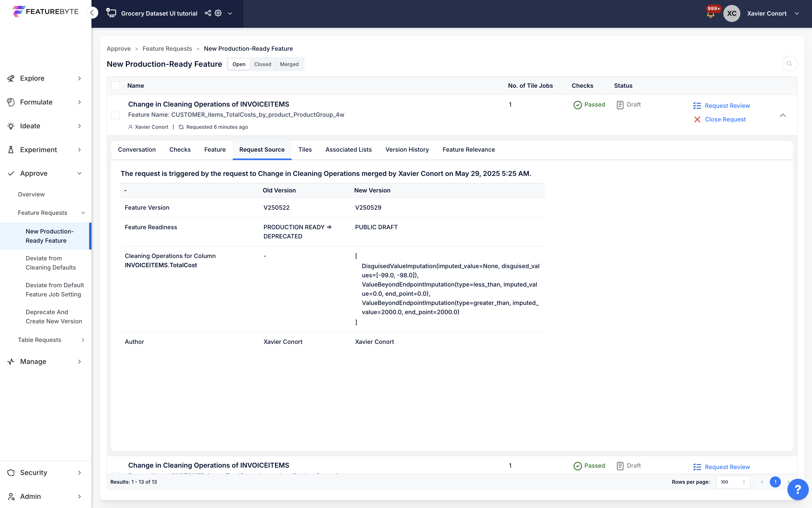
Task: Select the Merged status filter
Action: click(x=289, y=64)
